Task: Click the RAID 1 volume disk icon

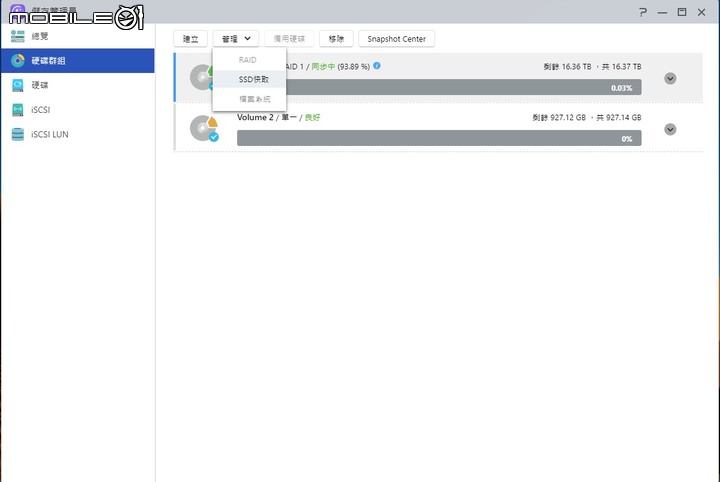Action: [x=201, y=77]
